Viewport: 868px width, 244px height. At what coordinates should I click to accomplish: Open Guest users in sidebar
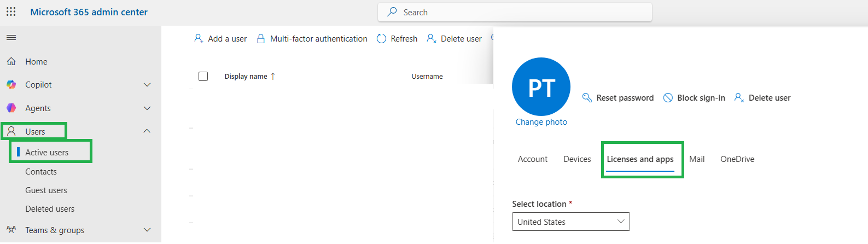pos(46,190)
